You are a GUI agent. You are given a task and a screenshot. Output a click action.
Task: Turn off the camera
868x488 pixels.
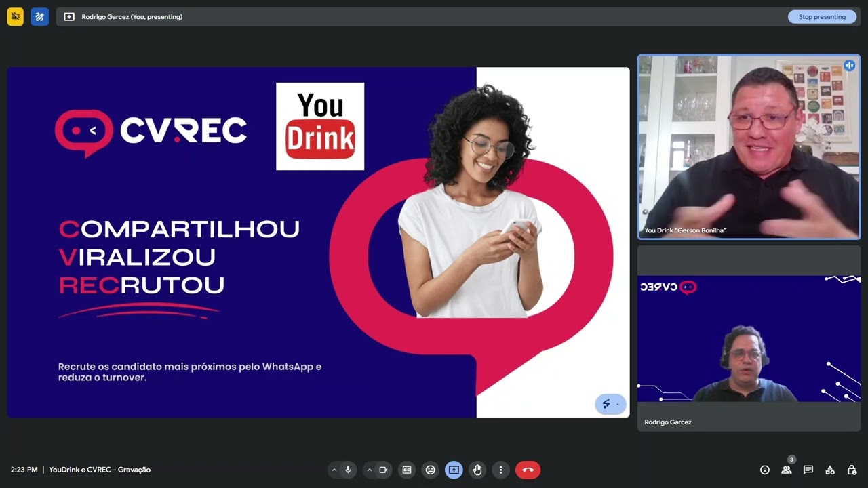pos(383,470)
